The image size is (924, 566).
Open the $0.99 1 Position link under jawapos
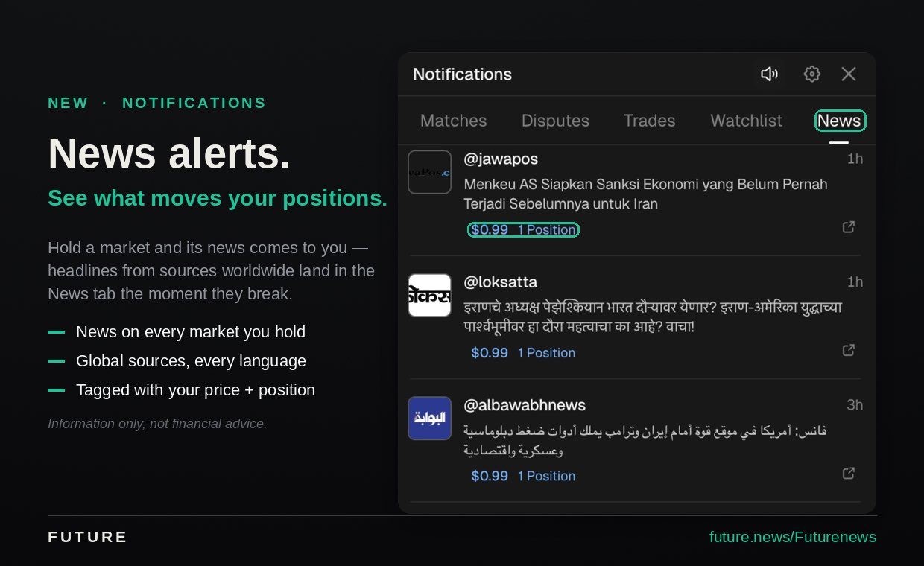[x=523, y=230]
